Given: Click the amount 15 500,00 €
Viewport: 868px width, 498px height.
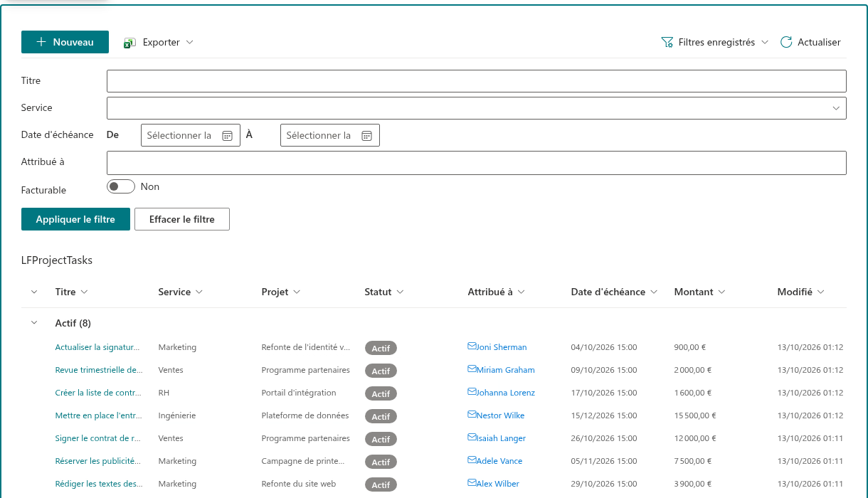Looking at the screenshot, I should click(x=695, y=415).
